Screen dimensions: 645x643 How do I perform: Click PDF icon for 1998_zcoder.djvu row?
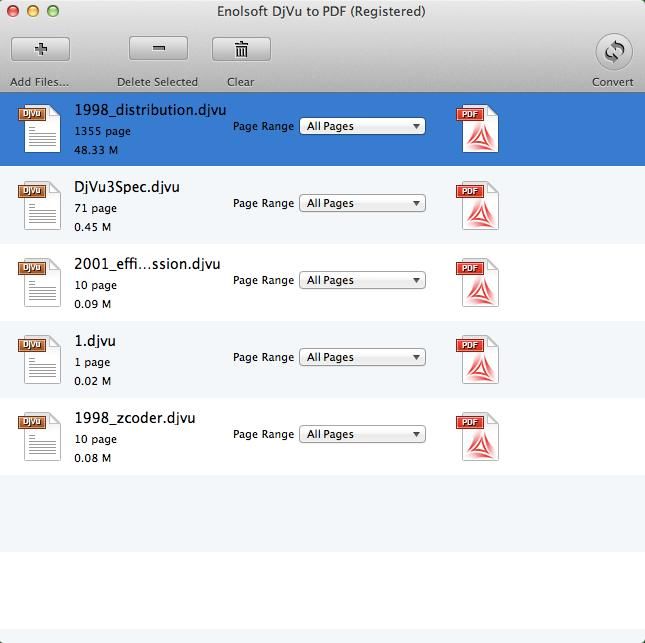(479, 437)
